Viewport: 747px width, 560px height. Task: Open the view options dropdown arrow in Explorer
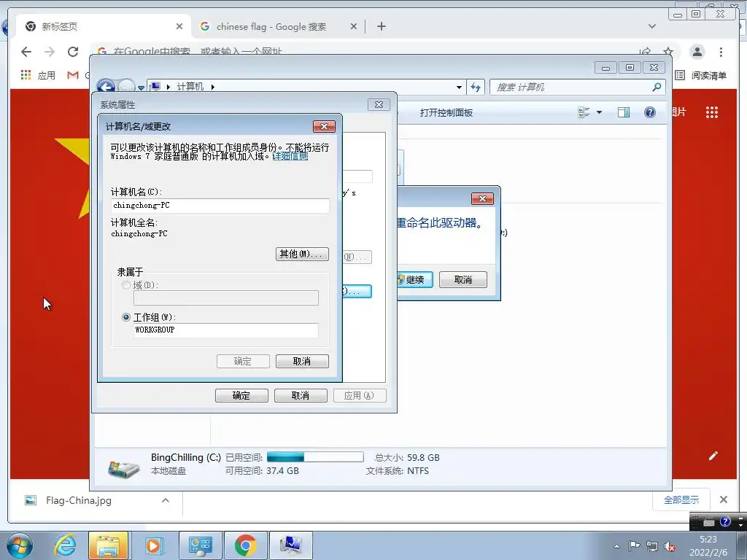tap(600, 112)
